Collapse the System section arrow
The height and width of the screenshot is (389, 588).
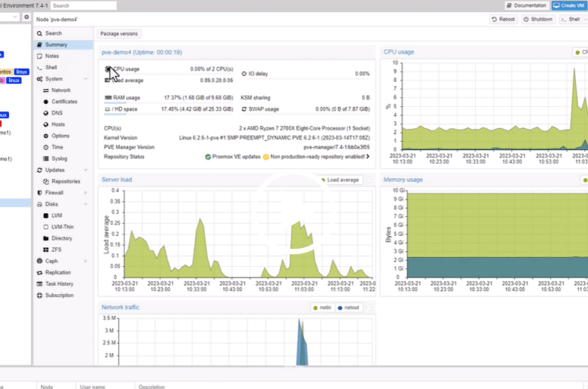pyautogui.click(x=86, y=78)
